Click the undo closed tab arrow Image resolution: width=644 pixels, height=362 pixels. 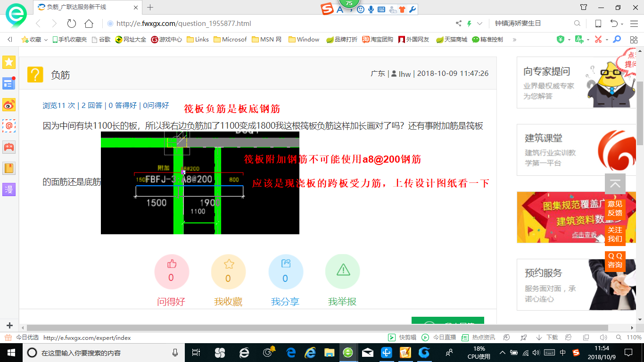(614, 24)
